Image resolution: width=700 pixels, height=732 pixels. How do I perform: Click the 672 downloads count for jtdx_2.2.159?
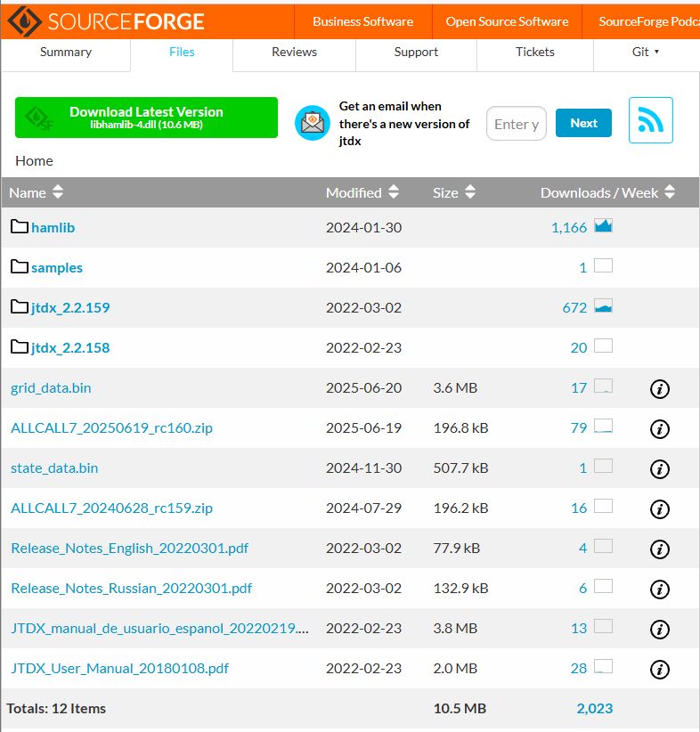point(574,307)
